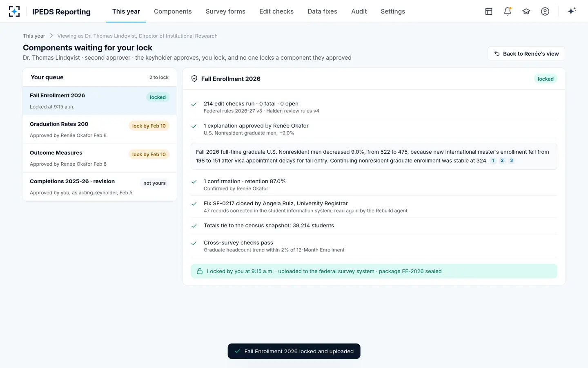Screen dimensions: 588x368
Task: Click the graduation cap icon
Action: click(526, 11)
